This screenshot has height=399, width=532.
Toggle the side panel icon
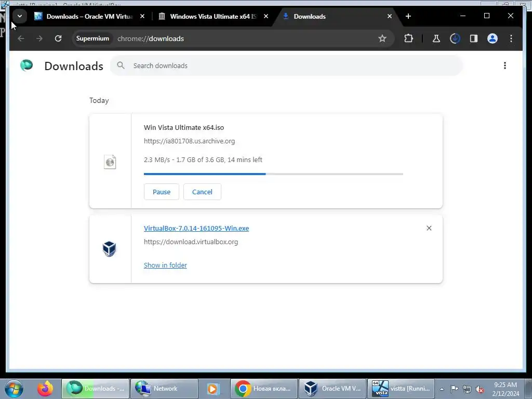[474, 38]
